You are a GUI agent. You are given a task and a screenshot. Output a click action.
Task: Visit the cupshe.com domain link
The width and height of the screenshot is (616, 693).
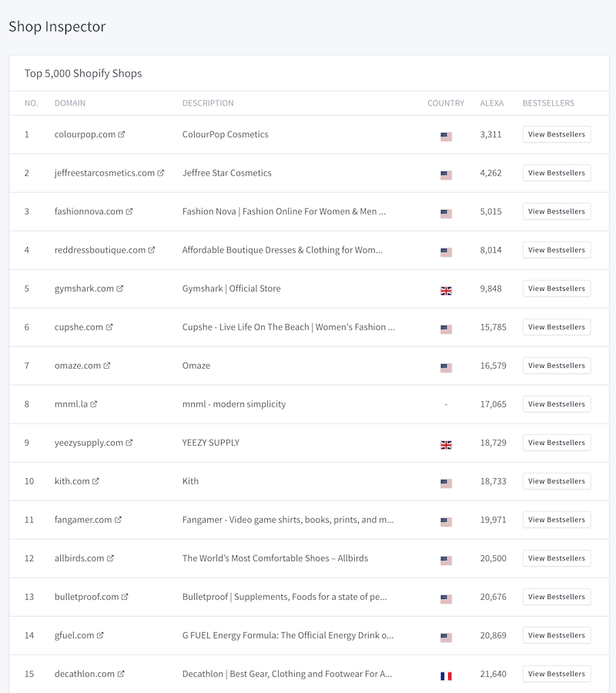tap(79, 326)
